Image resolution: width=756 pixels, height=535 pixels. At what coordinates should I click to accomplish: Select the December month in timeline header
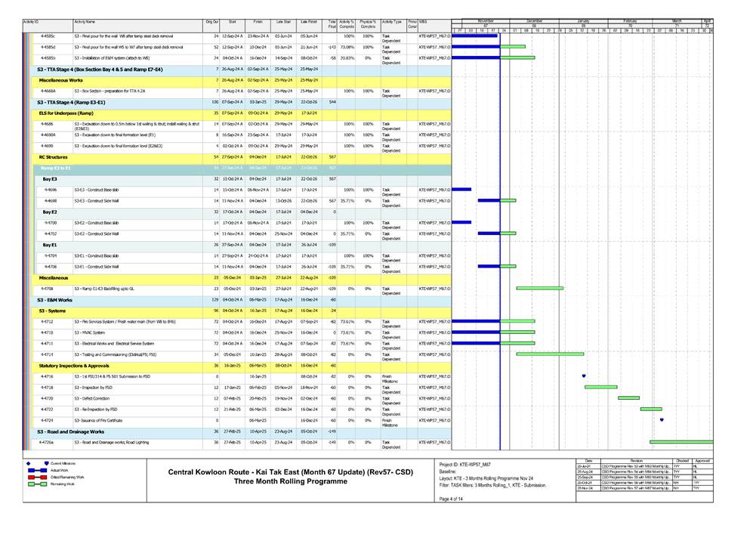[534, 20]
